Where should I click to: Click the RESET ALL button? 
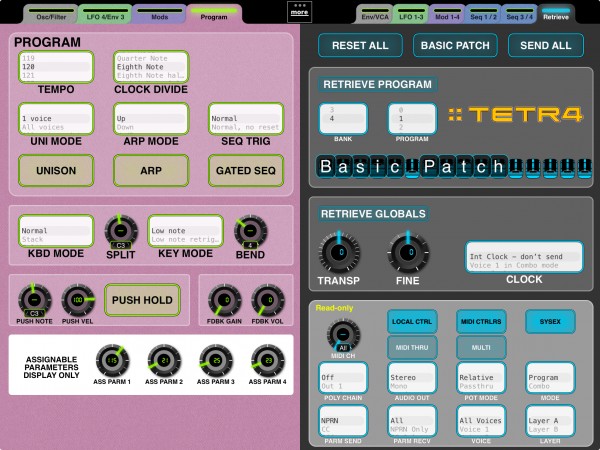pos(360,46)
